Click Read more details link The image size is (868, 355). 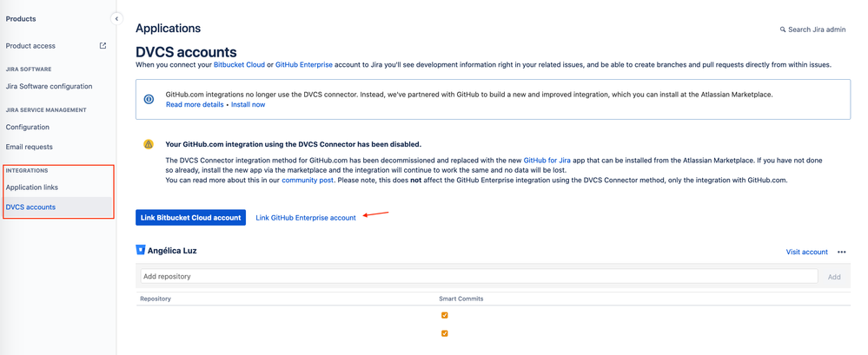point(195,104)
